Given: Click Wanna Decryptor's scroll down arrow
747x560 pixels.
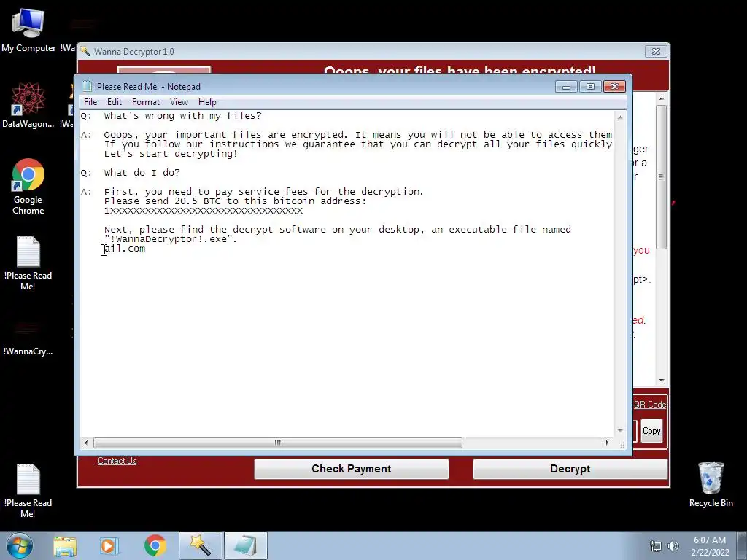Looking at the screenshot, I should 661,380.
